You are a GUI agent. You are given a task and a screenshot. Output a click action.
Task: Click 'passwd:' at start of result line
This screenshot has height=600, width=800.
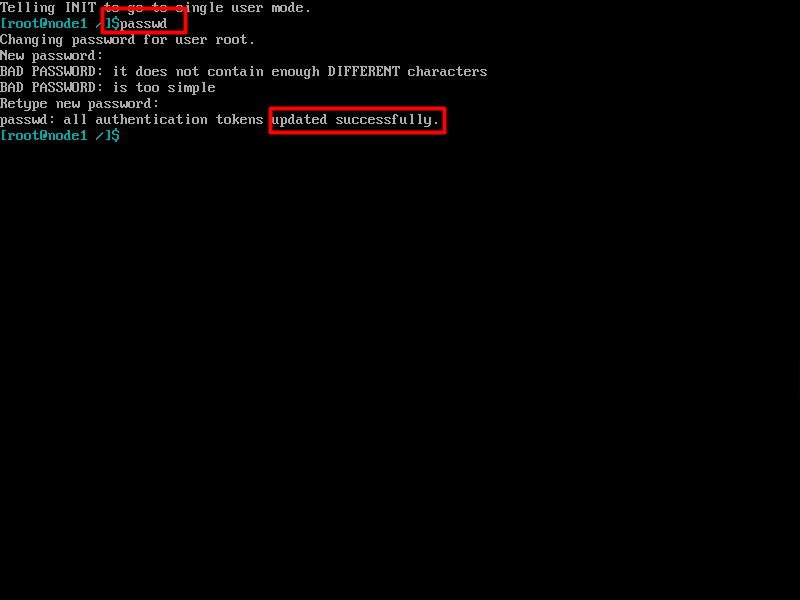[28, 120]
